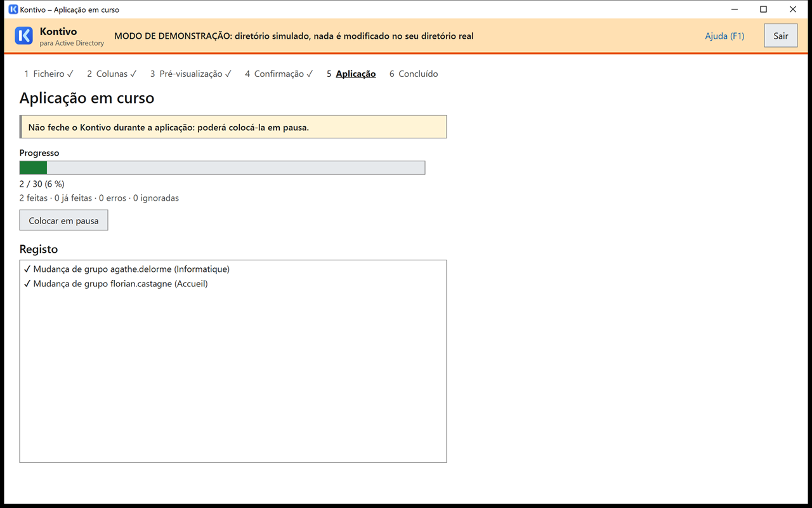
Task: Pause the run with Colocar em pausa
Action: click(x=63, y=220)
